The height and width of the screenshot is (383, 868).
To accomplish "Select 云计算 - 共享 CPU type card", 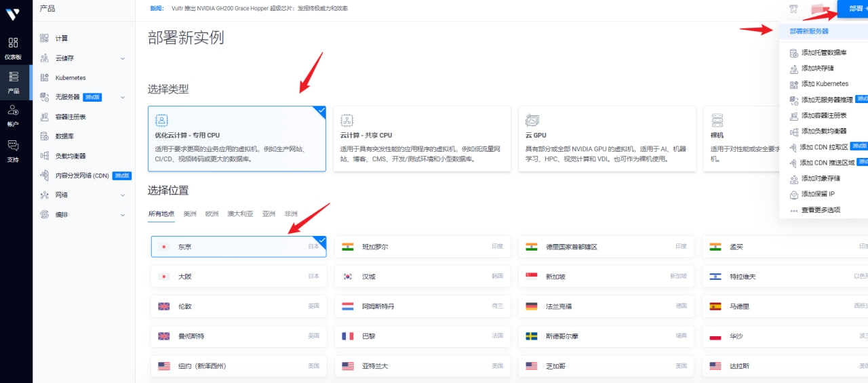I will (422, 139).
